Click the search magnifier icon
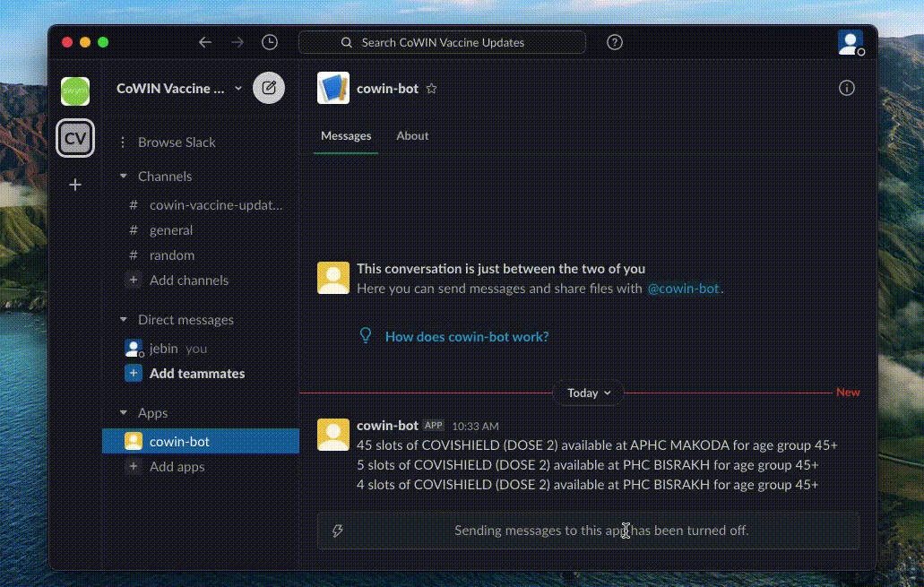Image resolution: width=924 pixels, height=587 pixels. coord(347,42)
